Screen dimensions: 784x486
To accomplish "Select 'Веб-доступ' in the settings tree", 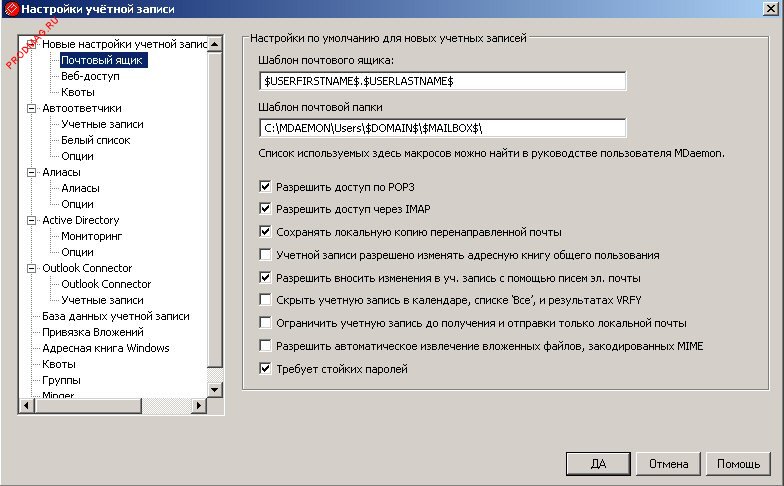I will [x=89, y=76].
